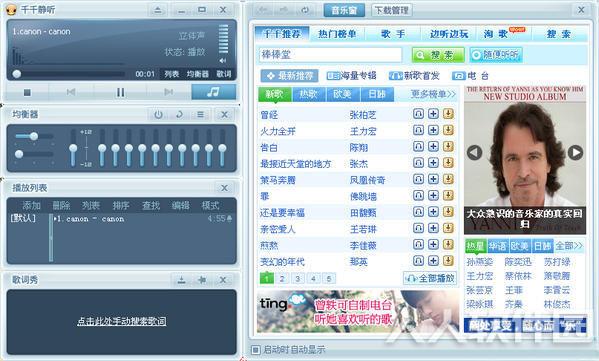Click the equalizer preamp slider knob
599x361 pixels.
tap(73, 149)
